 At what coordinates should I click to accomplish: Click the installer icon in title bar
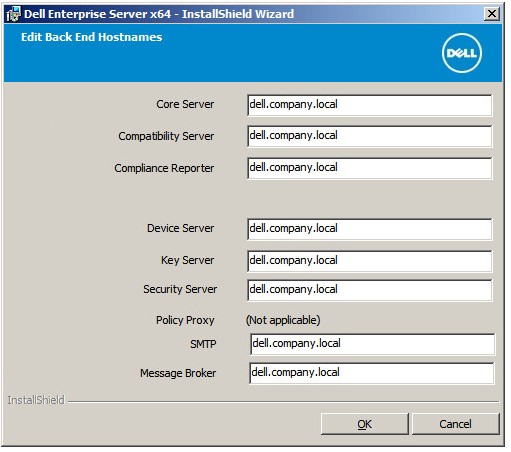click(14, 14)
